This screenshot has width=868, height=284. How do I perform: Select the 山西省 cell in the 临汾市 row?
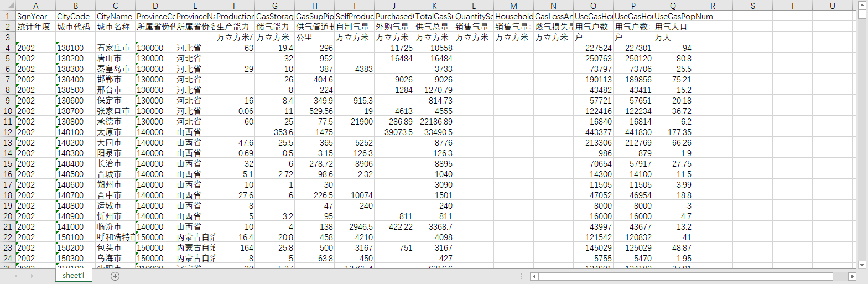point(195,227)
